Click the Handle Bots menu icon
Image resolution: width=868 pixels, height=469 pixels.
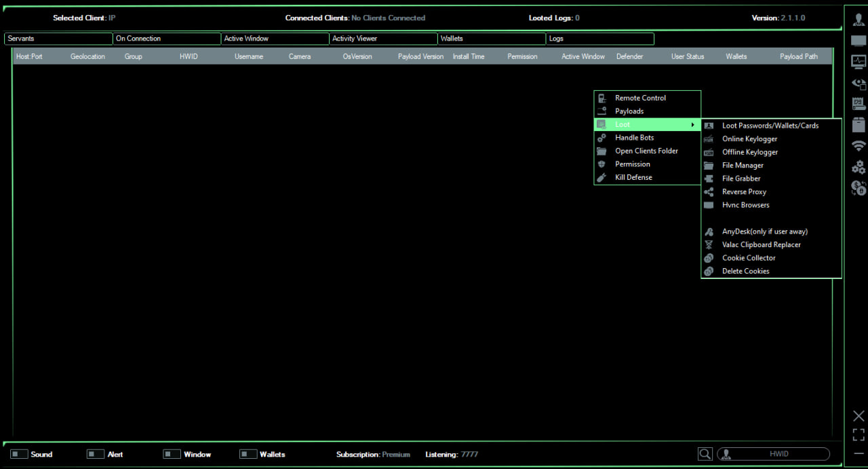coord(601,138)
